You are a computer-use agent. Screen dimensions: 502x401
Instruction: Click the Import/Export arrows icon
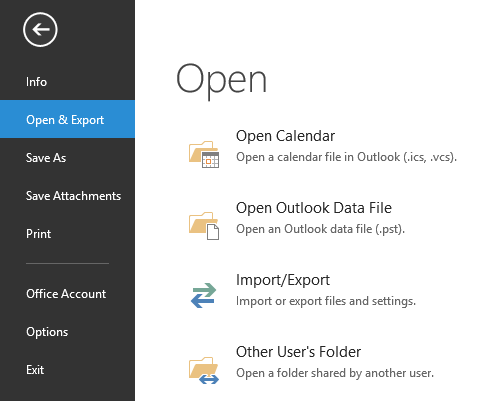(203, 295)
